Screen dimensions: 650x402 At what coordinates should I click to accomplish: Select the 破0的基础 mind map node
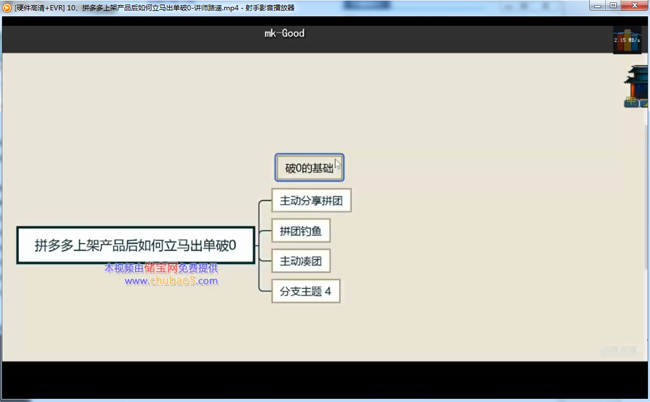pyautogui.click(x=309, y=167)
